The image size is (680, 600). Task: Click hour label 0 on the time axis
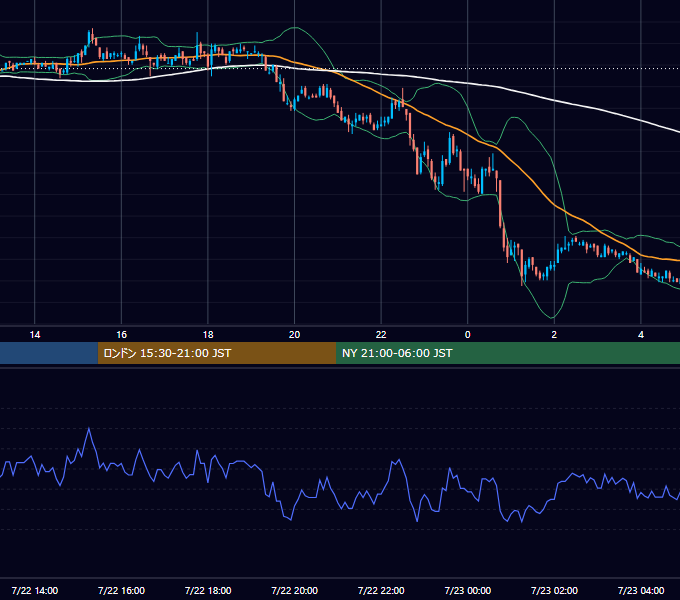tap(468, 335)
